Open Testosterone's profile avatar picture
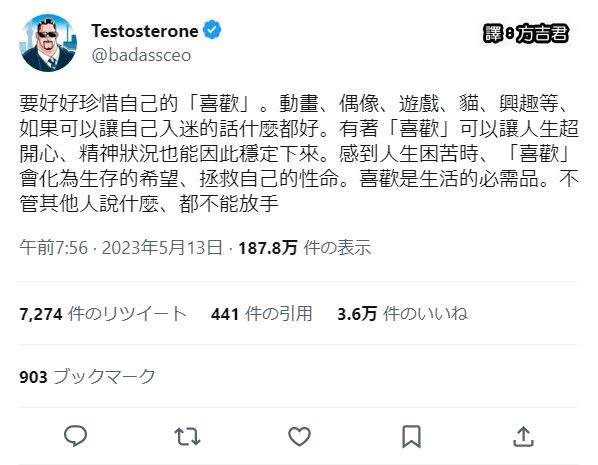Viewport: 598px width, 465px height. [x=48, y=43]
